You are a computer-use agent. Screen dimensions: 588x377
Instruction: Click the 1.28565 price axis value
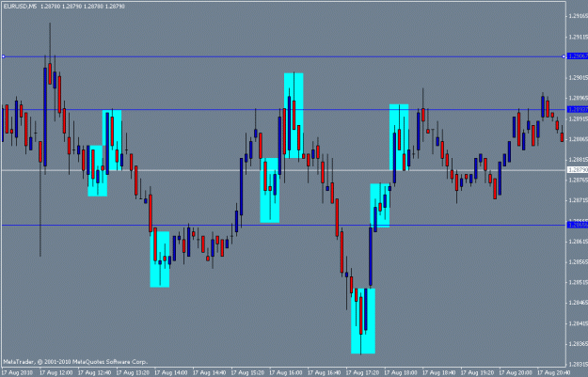coord(578,261)
